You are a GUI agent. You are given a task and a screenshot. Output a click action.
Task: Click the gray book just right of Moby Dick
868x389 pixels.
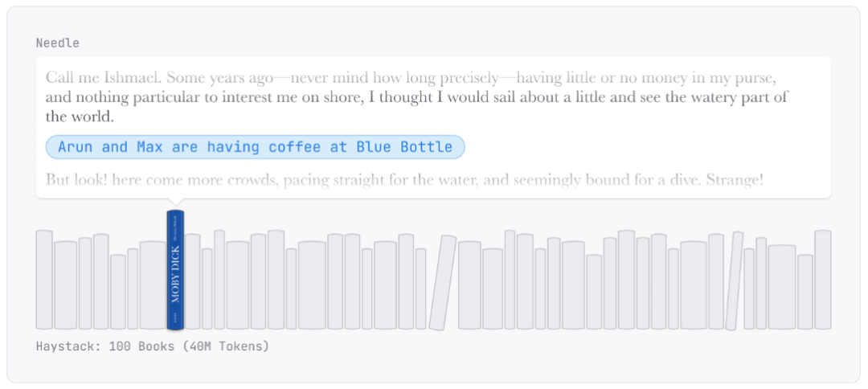[x=193, y=281]
